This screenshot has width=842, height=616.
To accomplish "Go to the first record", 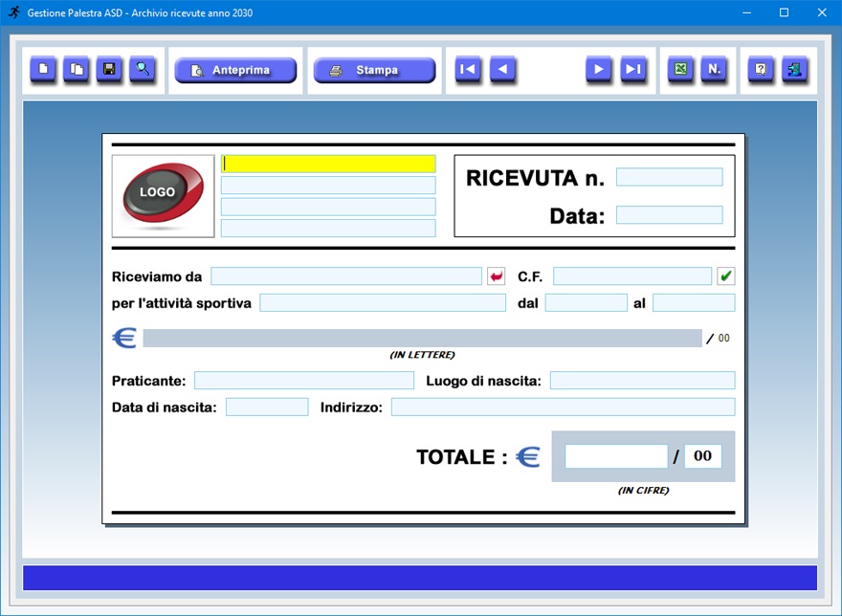I will (x=468, y=69).
